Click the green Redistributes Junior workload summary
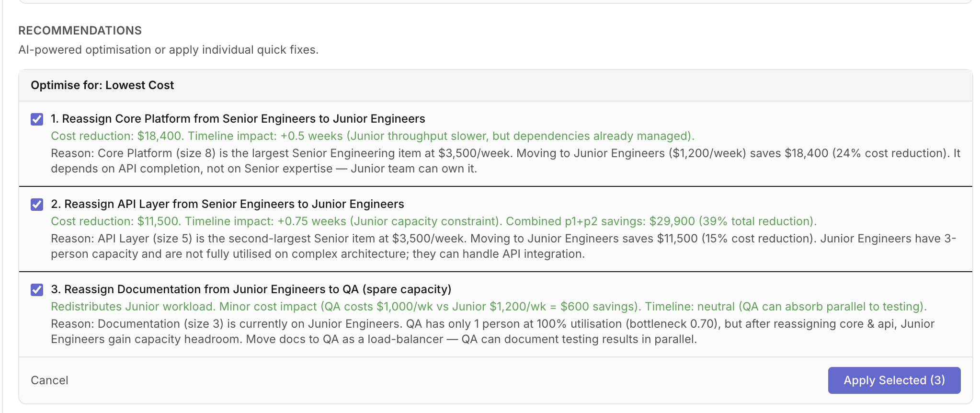Screen dimensions: 980x413 coord(489,307)
